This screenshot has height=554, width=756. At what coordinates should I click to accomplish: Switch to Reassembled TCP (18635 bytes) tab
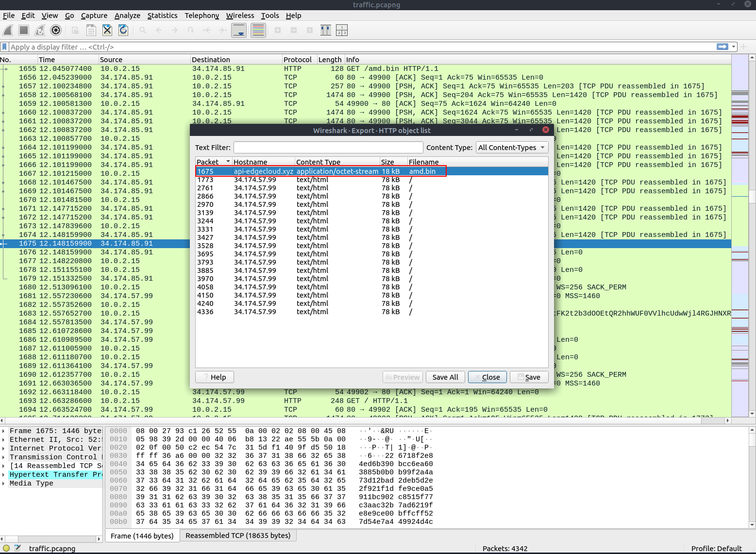click(238, 535)
